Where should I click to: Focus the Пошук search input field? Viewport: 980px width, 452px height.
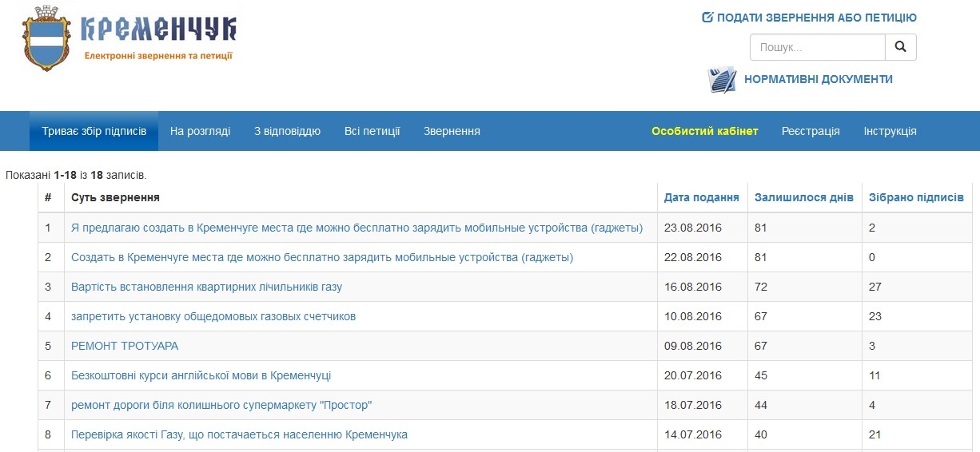tap(817, 47)
